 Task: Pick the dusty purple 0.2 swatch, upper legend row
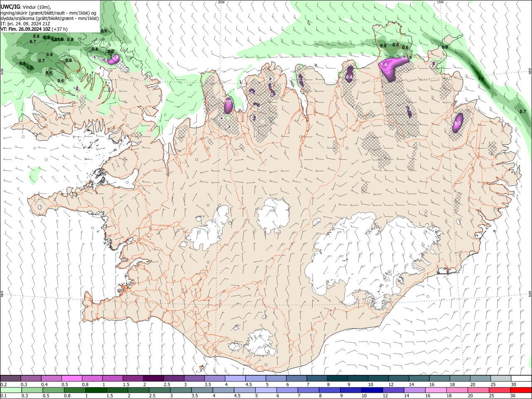10,379
